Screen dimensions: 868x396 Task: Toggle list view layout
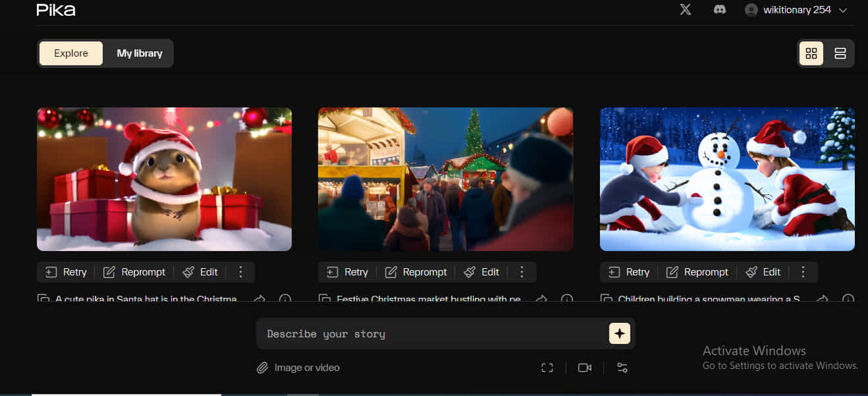click(840, 53)
